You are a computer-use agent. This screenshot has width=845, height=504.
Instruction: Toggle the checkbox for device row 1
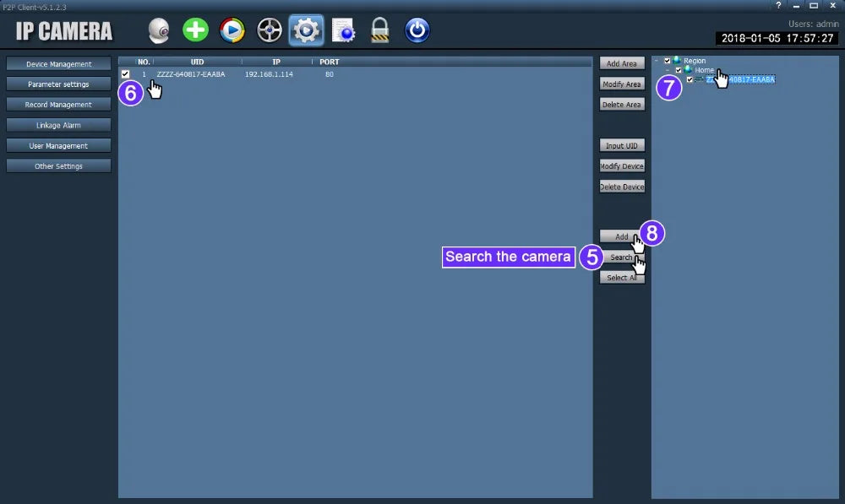126,74
